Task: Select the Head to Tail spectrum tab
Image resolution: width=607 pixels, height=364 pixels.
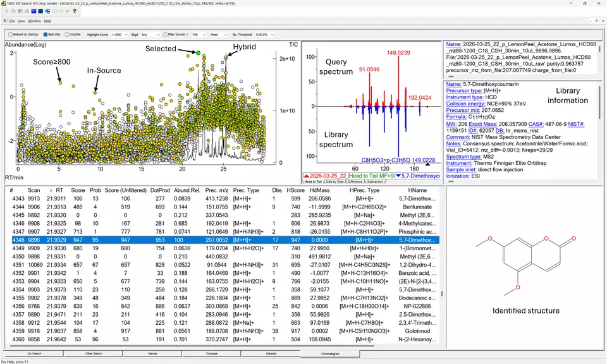Action: point(313,181)
